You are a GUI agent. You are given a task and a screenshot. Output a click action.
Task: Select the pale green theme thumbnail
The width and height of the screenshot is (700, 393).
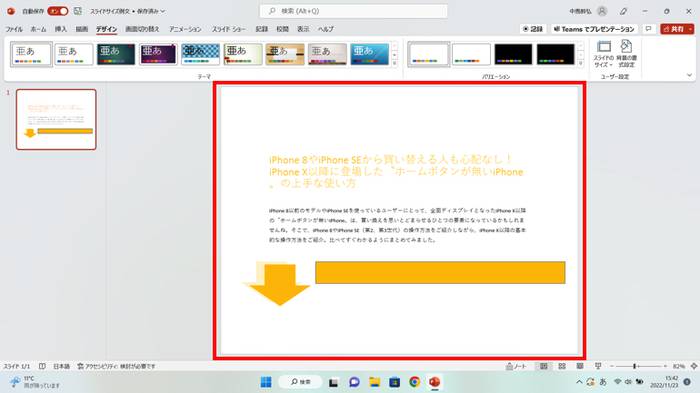(243, 54)
